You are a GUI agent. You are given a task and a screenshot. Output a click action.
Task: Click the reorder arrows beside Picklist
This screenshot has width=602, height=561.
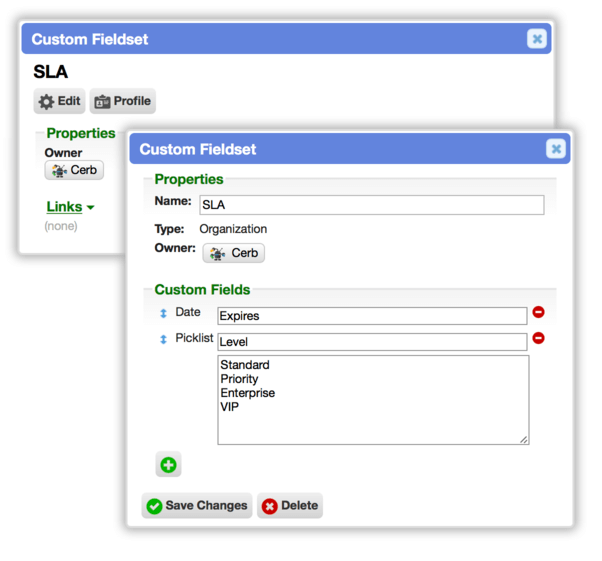pyautogui.click(x=163, y=339)
